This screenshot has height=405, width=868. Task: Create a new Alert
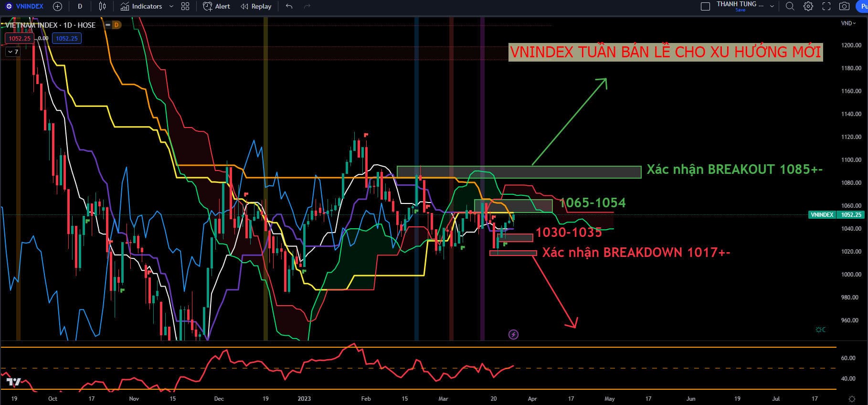[x=216, y=6]
